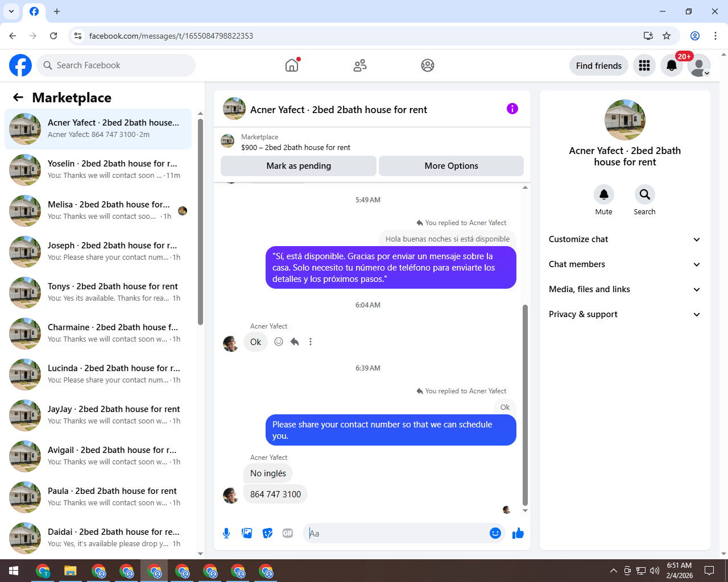
Task: Click the browser address bar URL
Action: point(171,36)
